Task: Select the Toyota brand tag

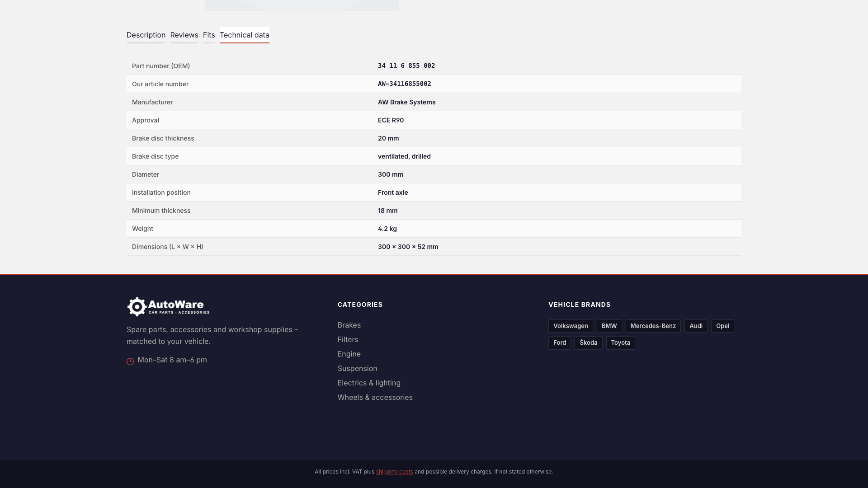Action: point(620,343)
